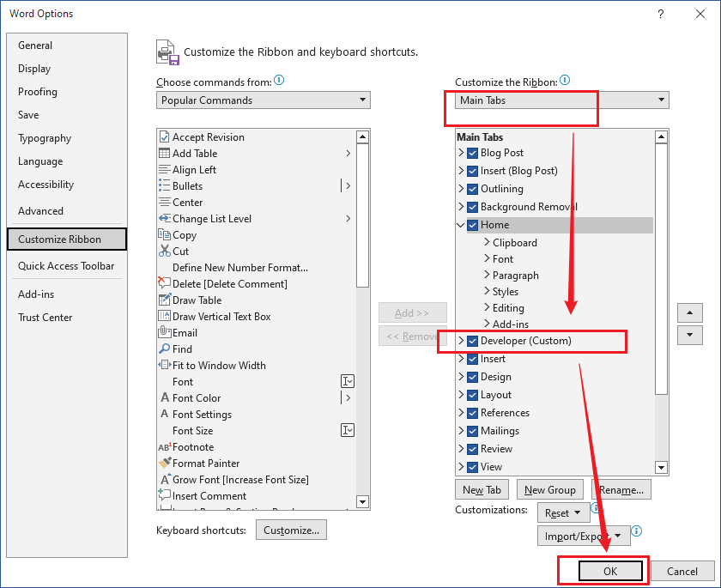Open the Import/Export dropdown button
Viewport: 721px width, 588px height.
[x=584, y=536]
